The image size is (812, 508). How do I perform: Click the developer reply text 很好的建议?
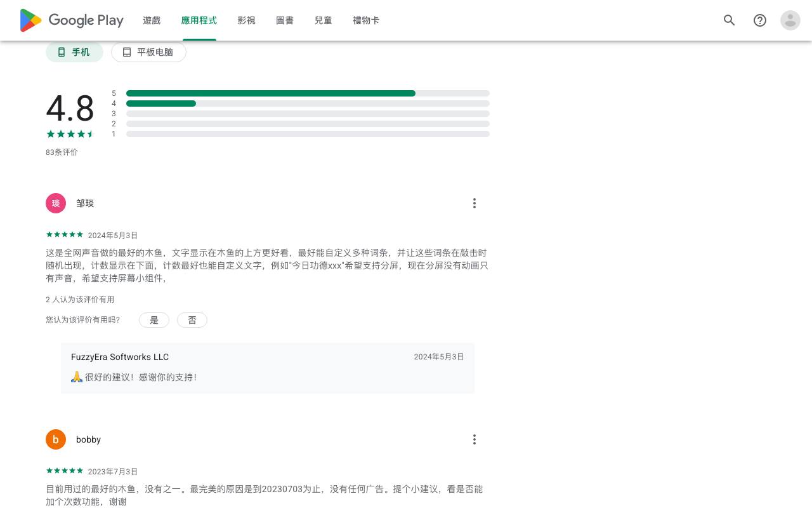(134, 377)
